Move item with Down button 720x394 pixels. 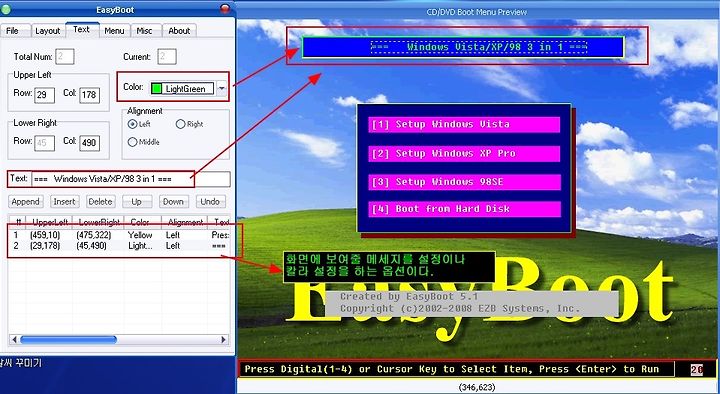pyautogui.click(x=174, y=202)
